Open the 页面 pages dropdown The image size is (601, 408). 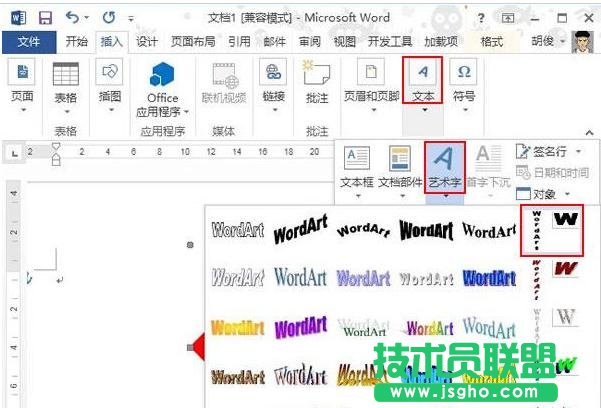[x=22, y=86]
